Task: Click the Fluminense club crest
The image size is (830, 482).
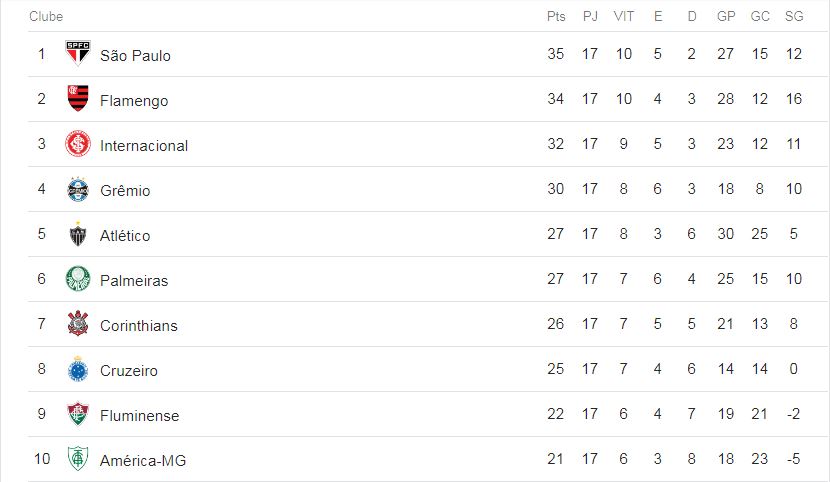Action: pos(78,414)
